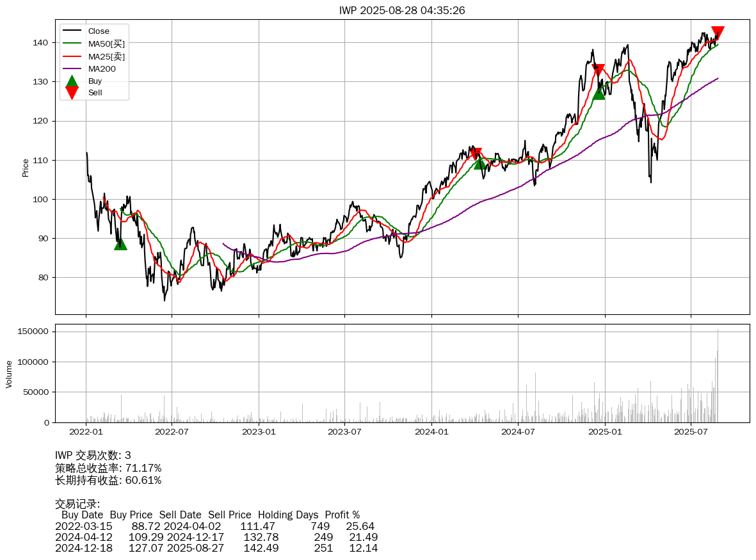756x560 pixels.
Task: Select the red Sell marker at December 2024
Action: point(598,70)
